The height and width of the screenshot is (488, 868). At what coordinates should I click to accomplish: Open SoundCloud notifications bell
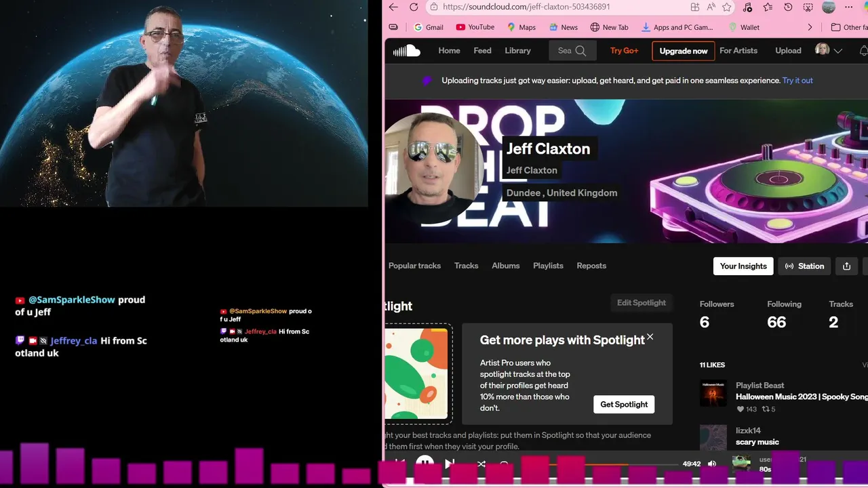point(863,51)
